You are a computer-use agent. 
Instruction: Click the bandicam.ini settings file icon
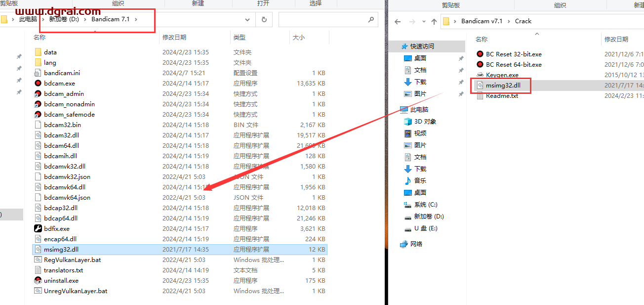[38, 73]
